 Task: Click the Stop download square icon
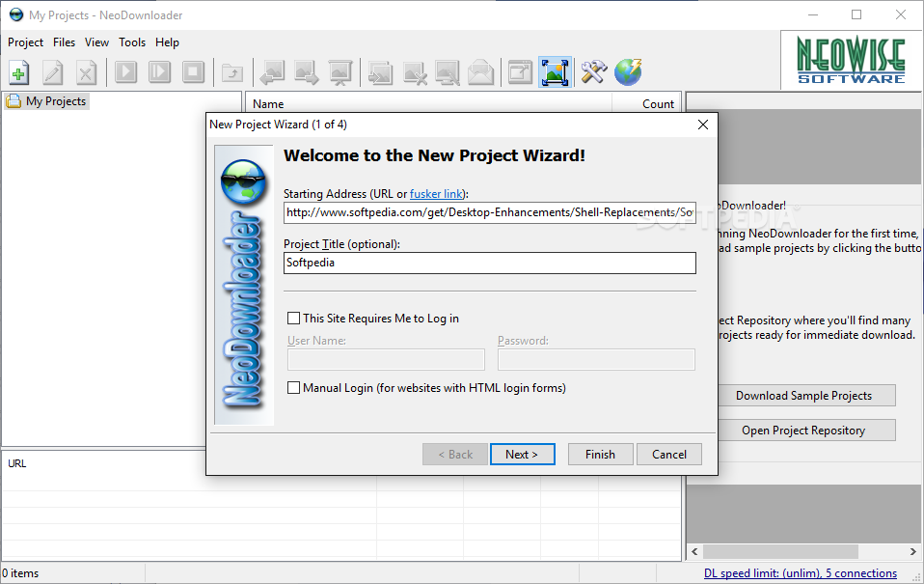tap(193, 72)
